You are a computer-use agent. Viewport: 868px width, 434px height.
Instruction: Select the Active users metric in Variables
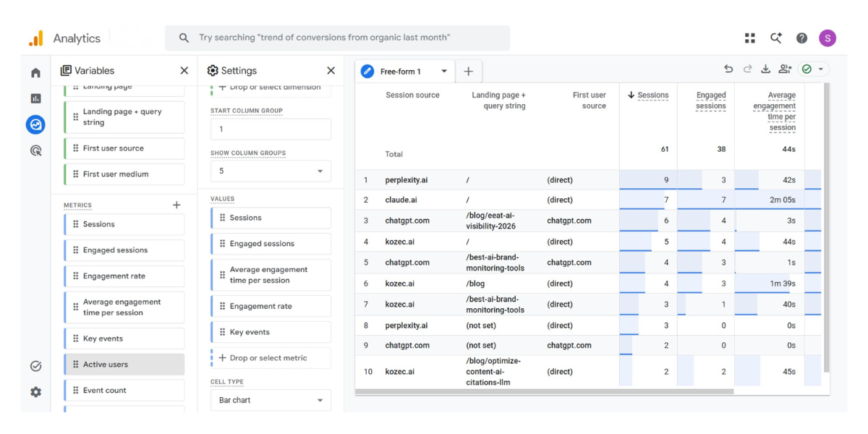(x=124, y=365)
